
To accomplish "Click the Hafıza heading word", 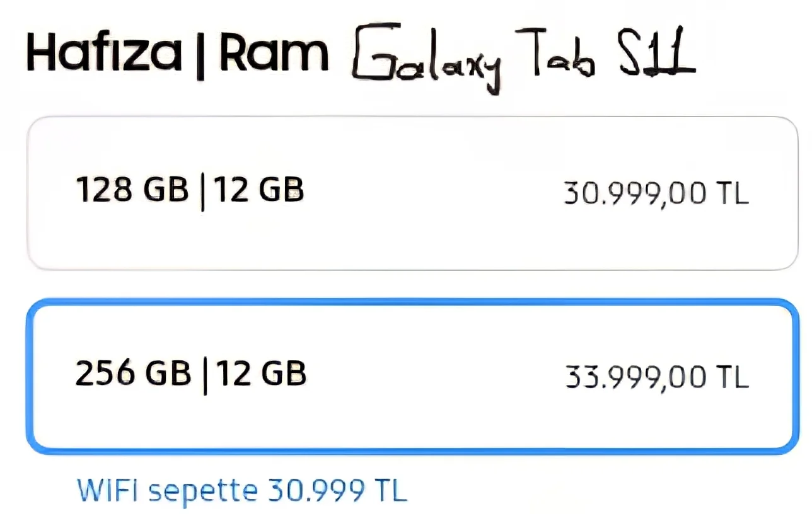I will pyautogui.click(x=104, y=54).
